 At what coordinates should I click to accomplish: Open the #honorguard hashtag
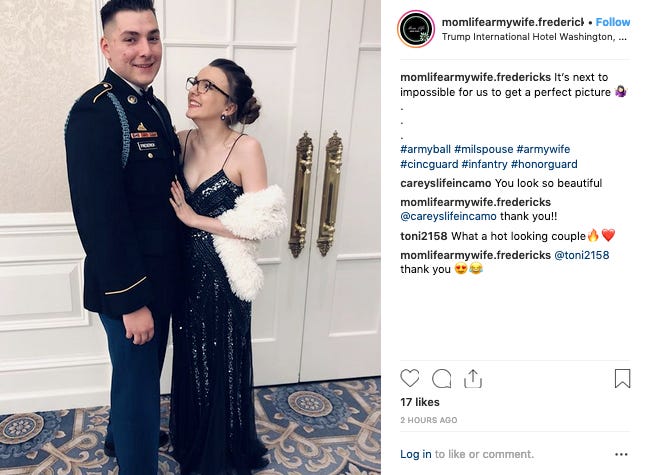[544, 164]
